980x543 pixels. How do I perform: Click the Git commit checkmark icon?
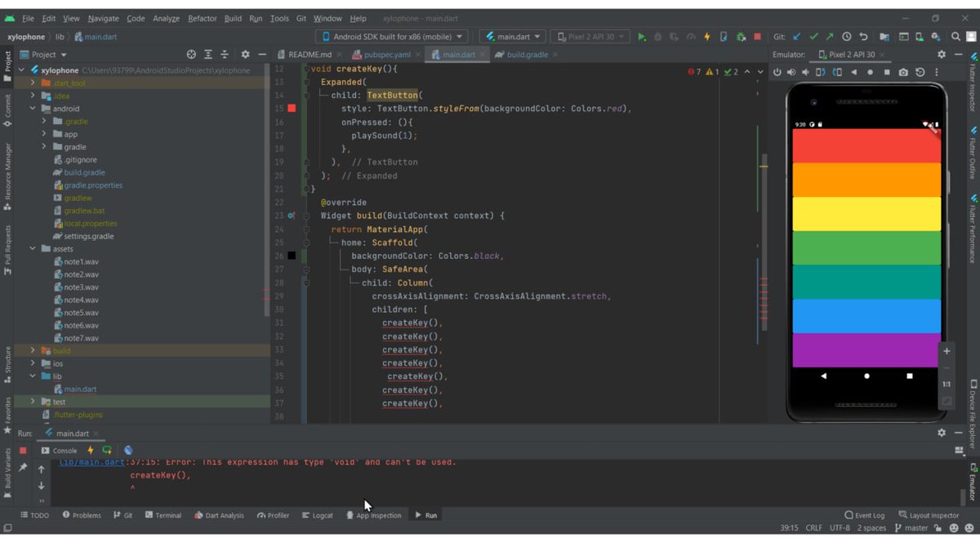pos(813,37)
